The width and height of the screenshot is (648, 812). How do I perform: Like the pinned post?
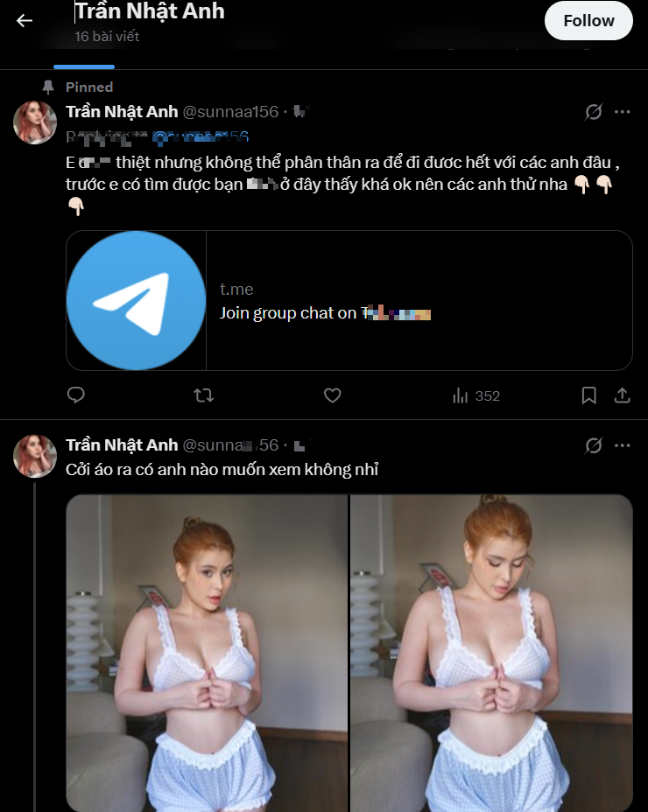[x=332, y=395]
